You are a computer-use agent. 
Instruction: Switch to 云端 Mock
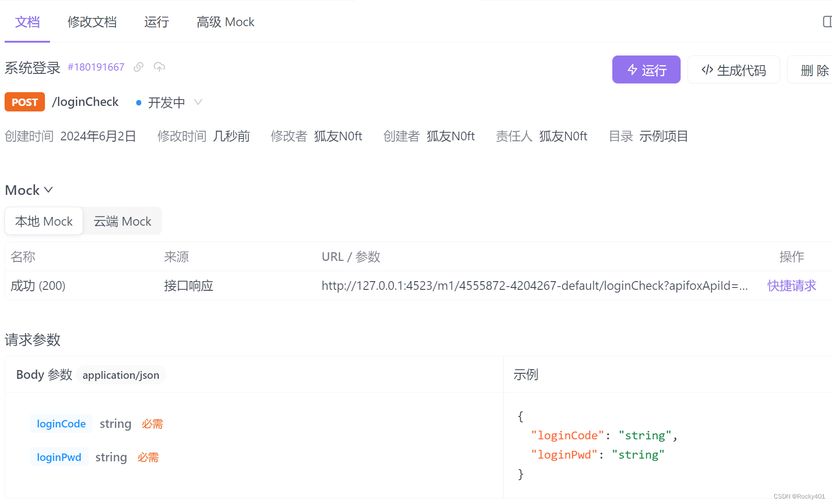[x=122, y=221]
